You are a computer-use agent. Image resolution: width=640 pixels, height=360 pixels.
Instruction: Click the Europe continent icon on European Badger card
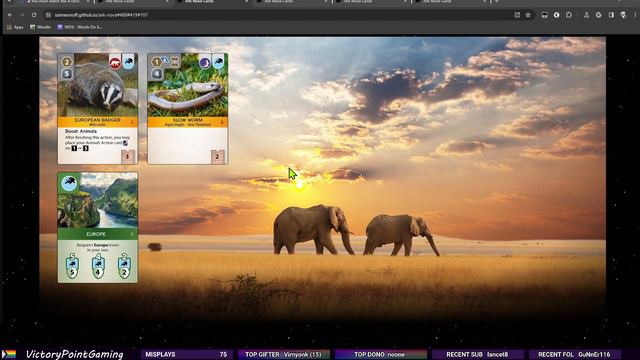tap(128, 62)
